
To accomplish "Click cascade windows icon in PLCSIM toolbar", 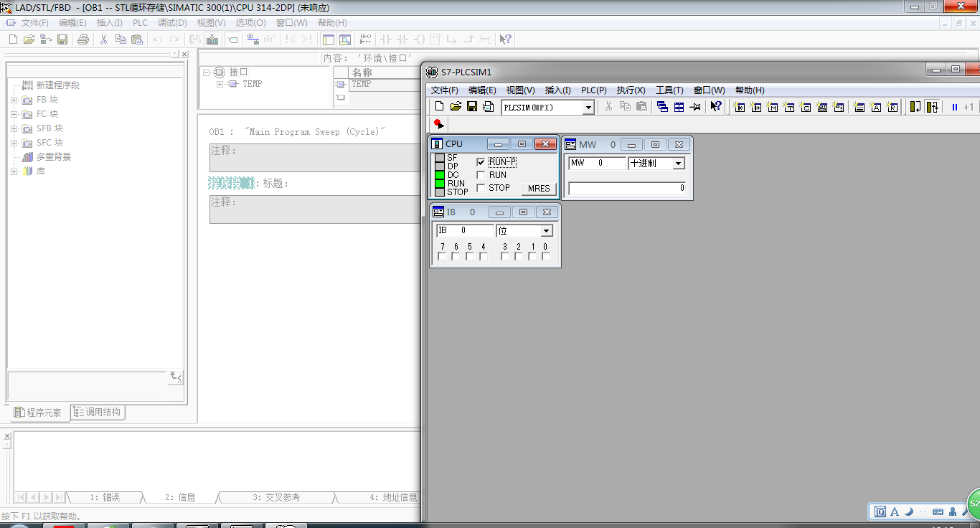I will [x=662, y=107].
